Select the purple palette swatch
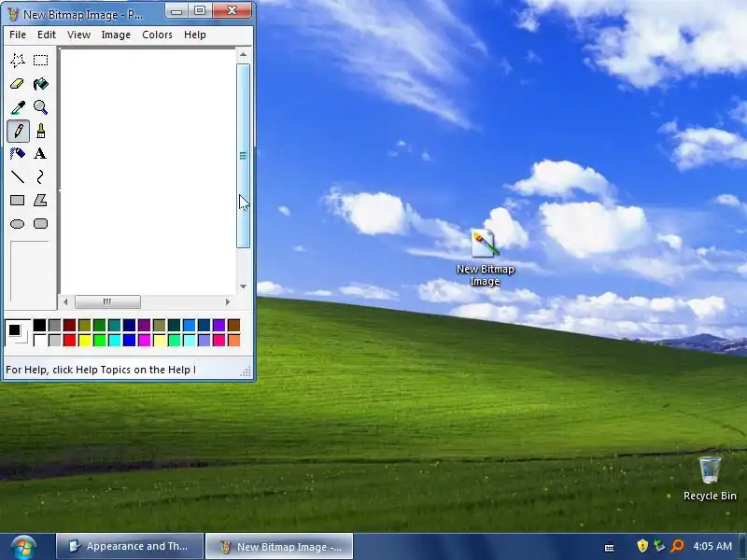 click(144, 325)
